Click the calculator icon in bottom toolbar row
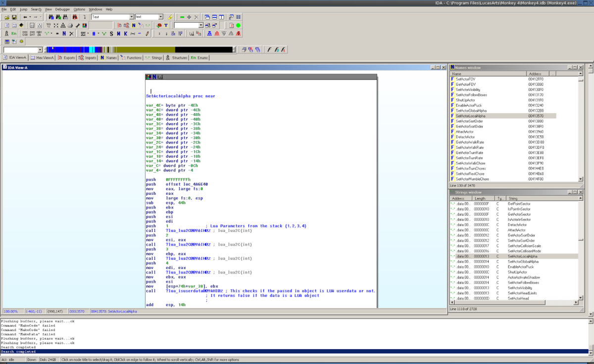Image resolution: width=594 pixels, height=364 pixels. 7,42
